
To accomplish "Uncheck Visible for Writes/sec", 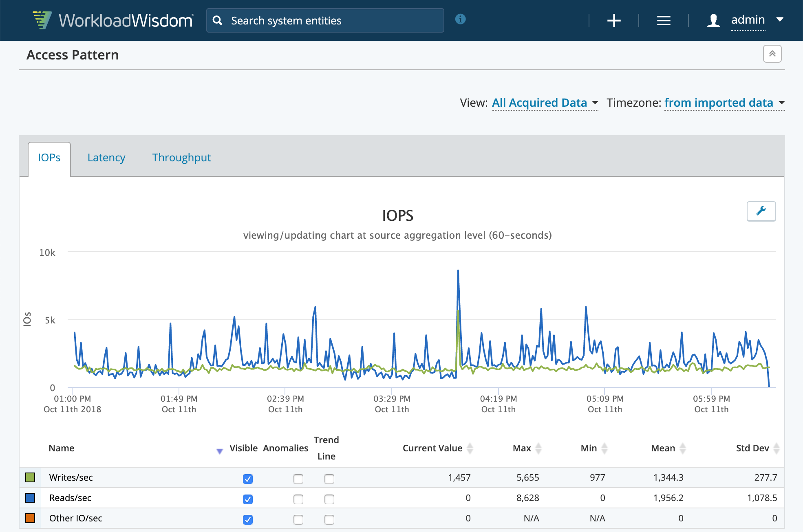I will [x=248, y=479].
